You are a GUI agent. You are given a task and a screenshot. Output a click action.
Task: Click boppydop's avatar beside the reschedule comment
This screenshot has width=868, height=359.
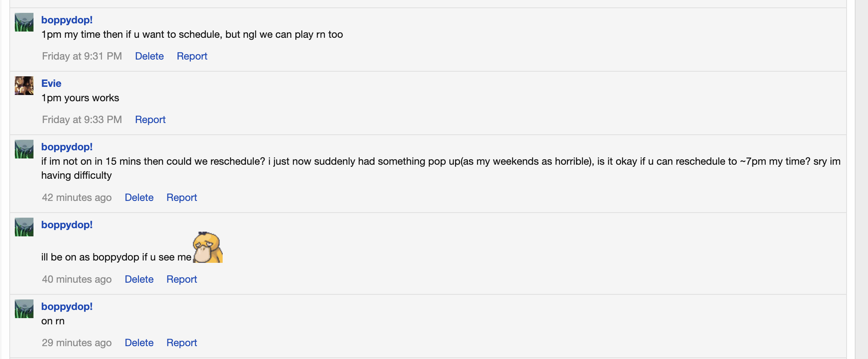[x=24, y=149]
